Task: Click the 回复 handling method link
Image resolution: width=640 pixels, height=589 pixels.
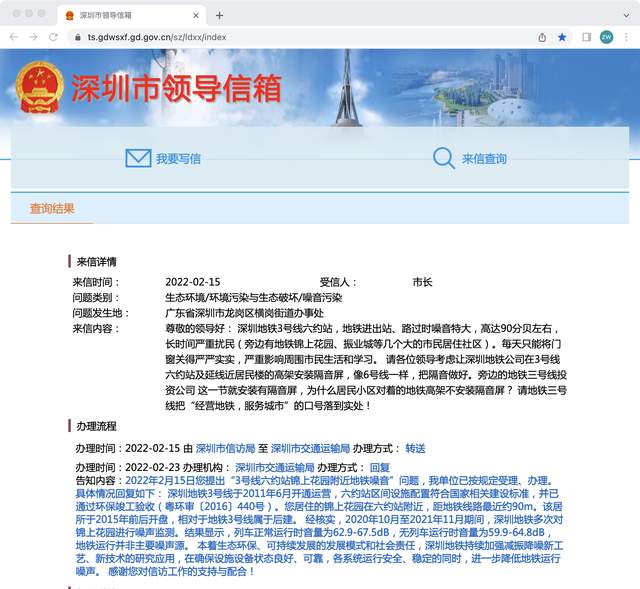Action: pyautogui.click(x=380, y=467)
